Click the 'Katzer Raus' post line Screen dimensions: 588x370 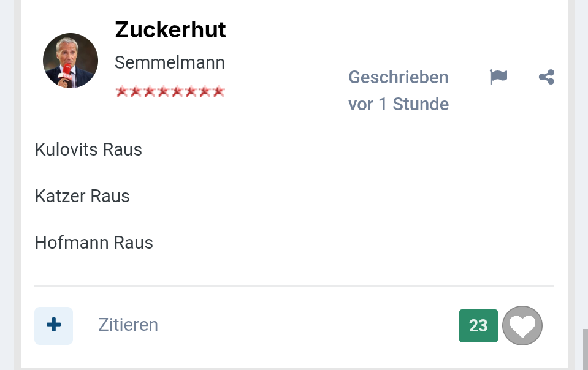coord(83,196)
